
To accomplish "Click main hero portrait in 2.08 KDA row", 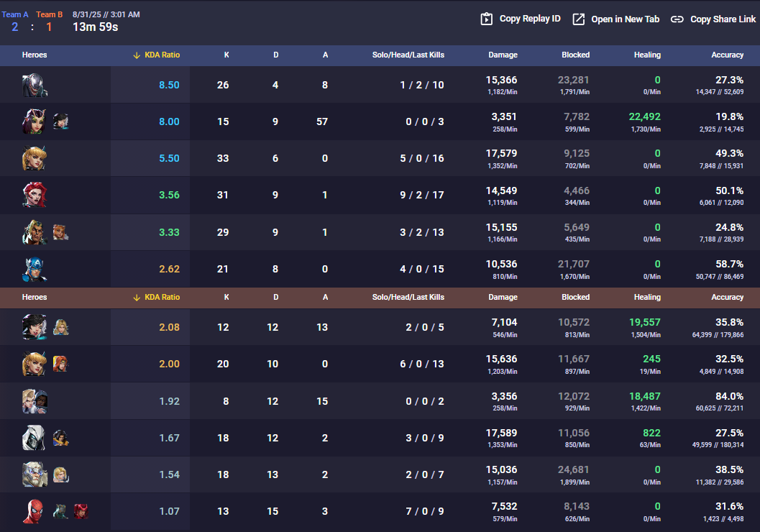I will coord(35,327).
